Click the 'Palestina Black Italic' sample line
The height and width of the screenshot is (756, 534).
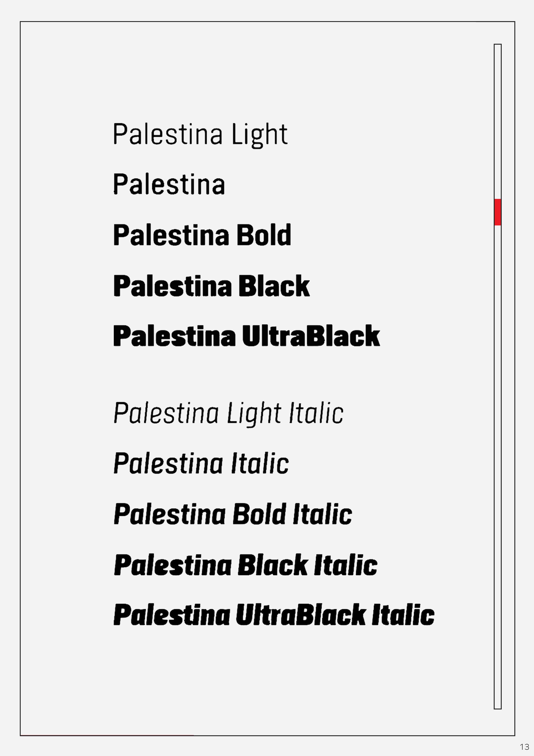click(245, 565)
